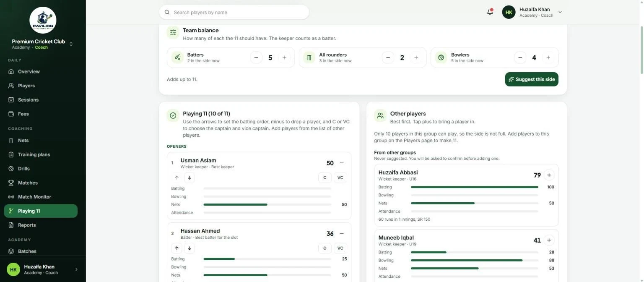Add Muneeb Iqbal to the side

pos(549,240)
